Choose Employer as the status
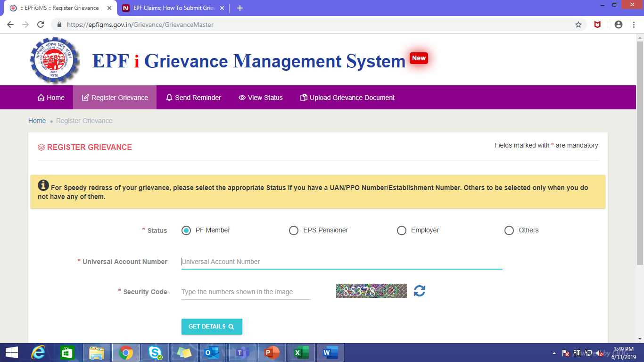The height and width of the screenshot is (362, 644). pyautogui.click(x=402, y=230)
